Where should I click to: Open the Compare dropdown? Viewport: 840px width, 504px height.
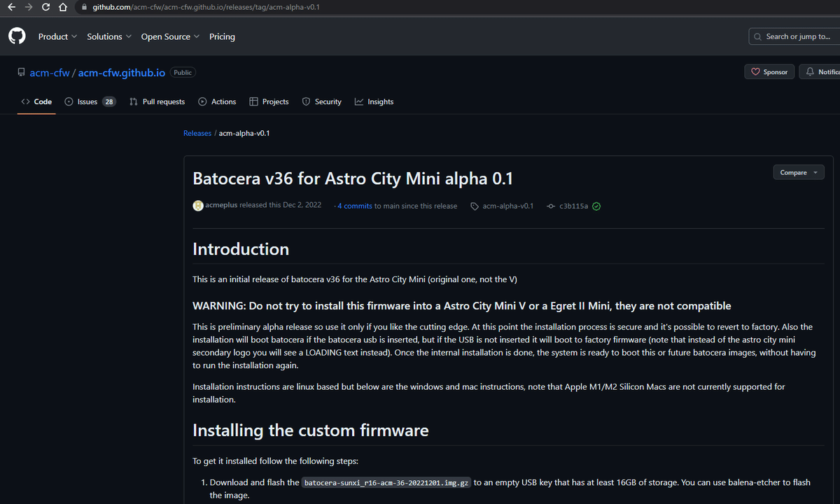[798, 172]
